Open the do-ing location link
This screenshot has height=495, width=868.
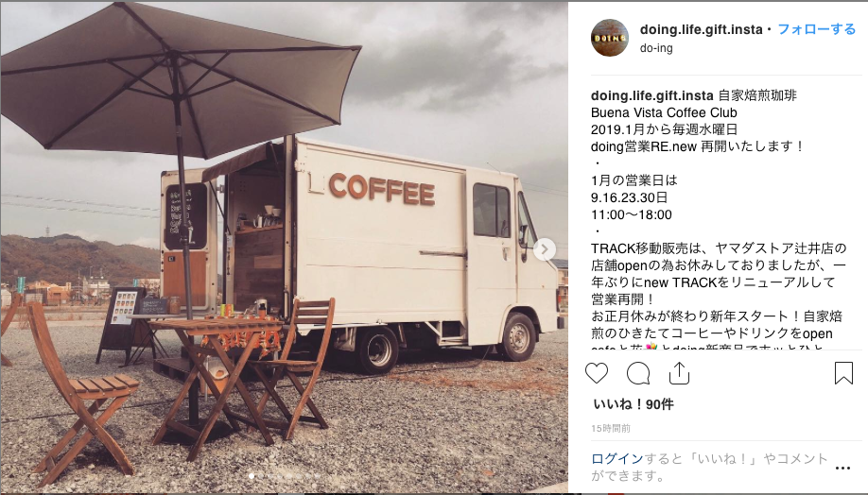[x=656, y=48]
